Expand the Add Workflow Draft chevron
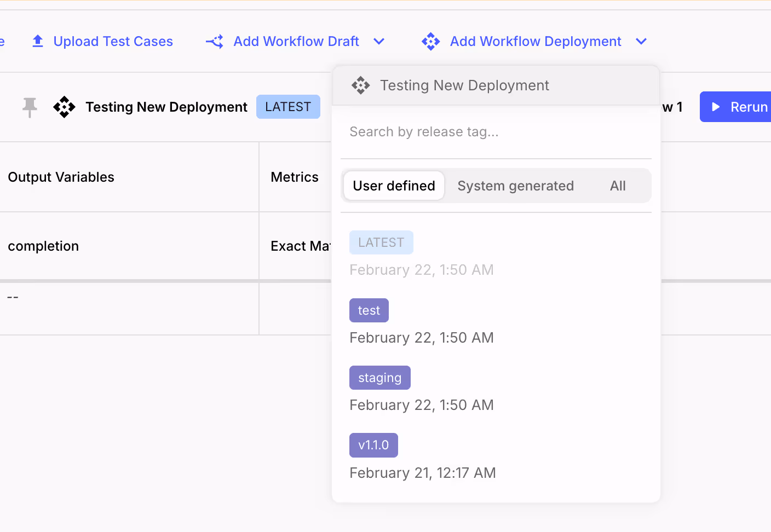Viewport: 771px width, 532px height. coord(379,42)
